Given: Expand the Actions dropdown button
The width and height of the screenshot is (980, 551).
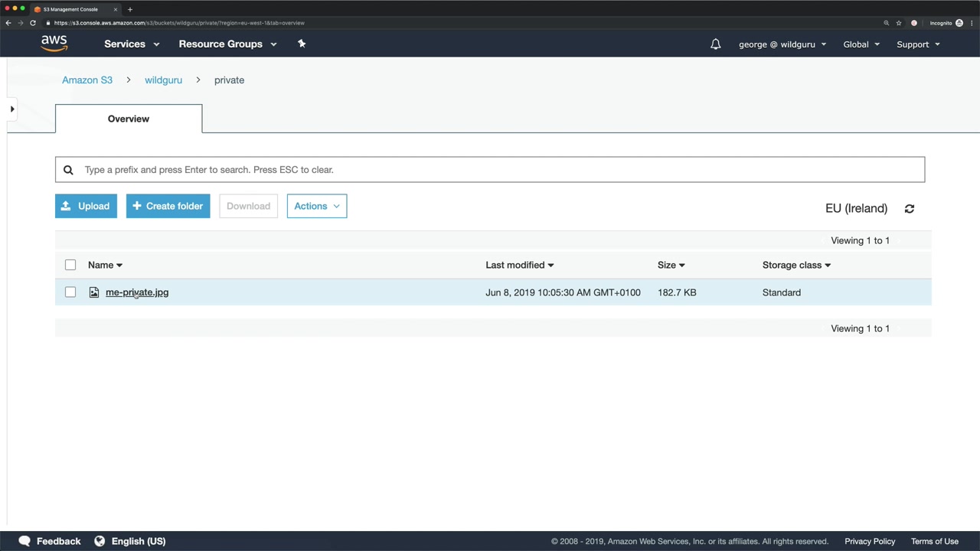Looking at the screenshot, I should coord(317,206).
